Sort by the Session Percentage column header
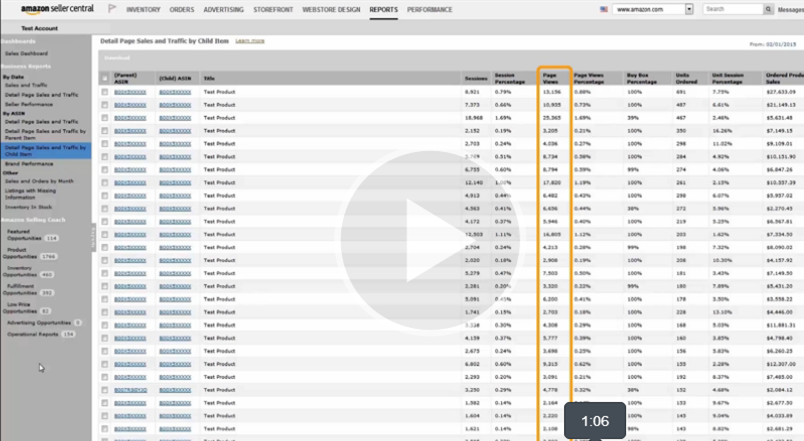The image size is (804, 441). tap(509, 78)
